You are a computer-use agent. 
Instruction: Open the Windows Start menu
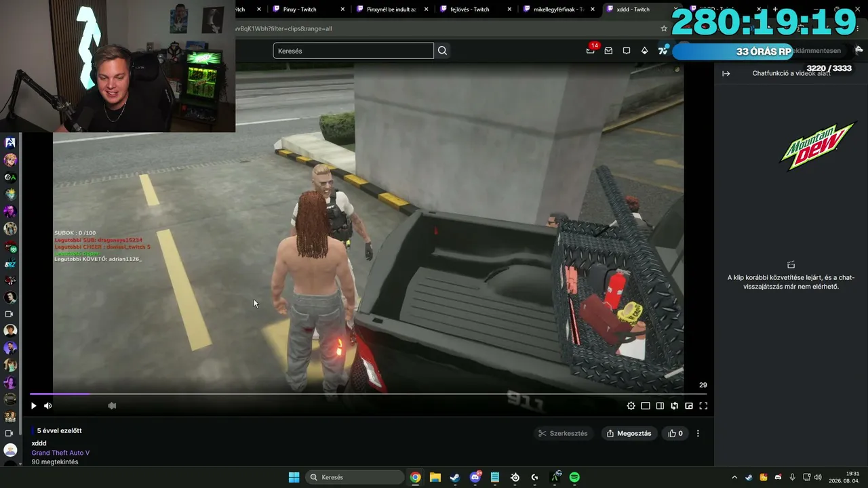point(294,477)
